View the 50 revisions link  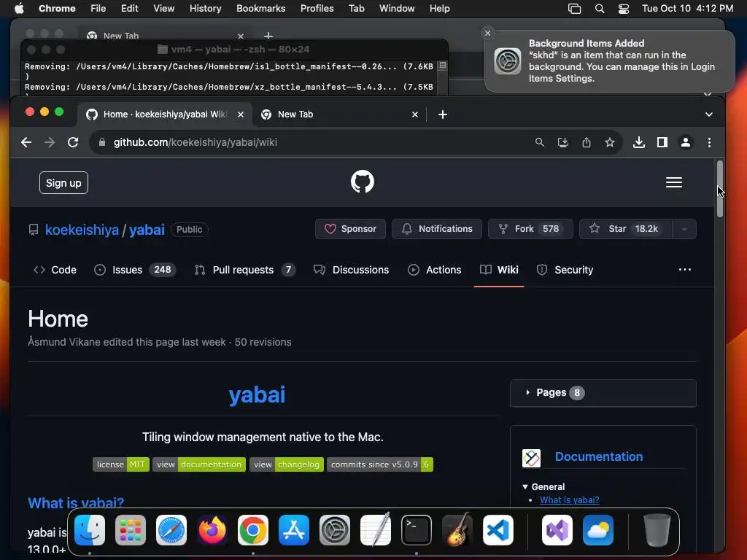pyautogui.click(x=263, y=343)
